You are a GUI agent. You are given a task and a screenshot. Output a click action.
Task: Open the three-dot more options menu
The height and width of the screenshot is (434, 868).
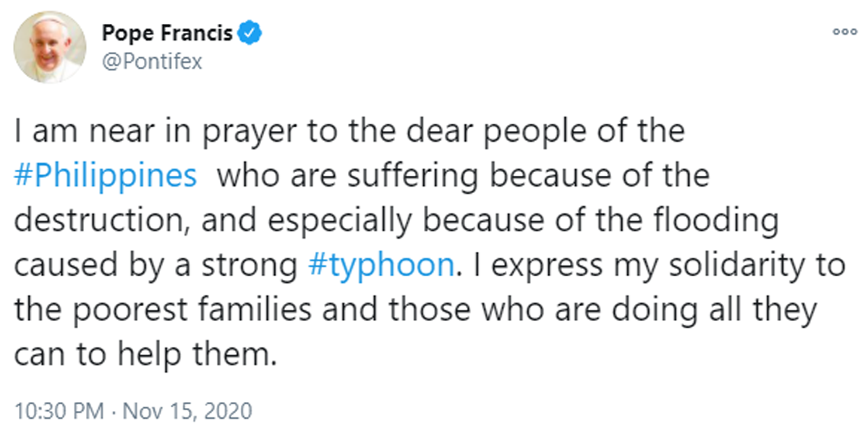[x=844, y=32]
